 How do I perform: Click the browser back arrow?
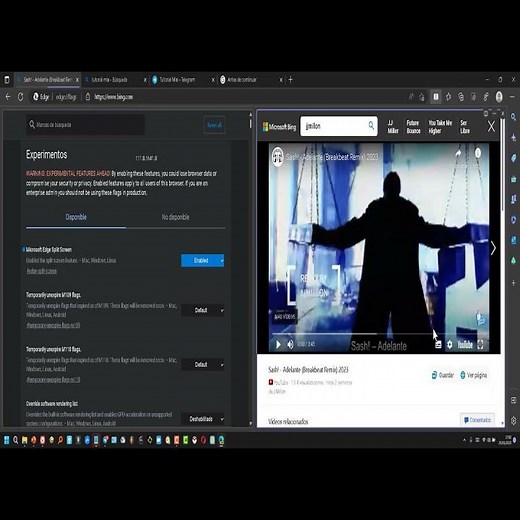click(x=8, y=97)
